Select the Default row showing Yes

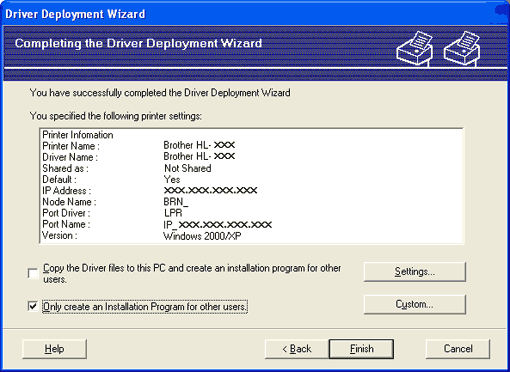pos(252,179)
